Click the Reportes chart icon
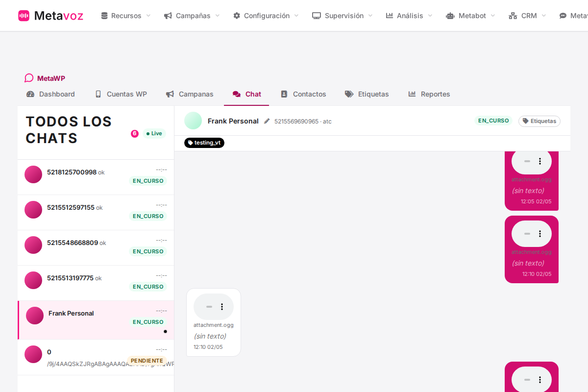 tap(412, 94)
